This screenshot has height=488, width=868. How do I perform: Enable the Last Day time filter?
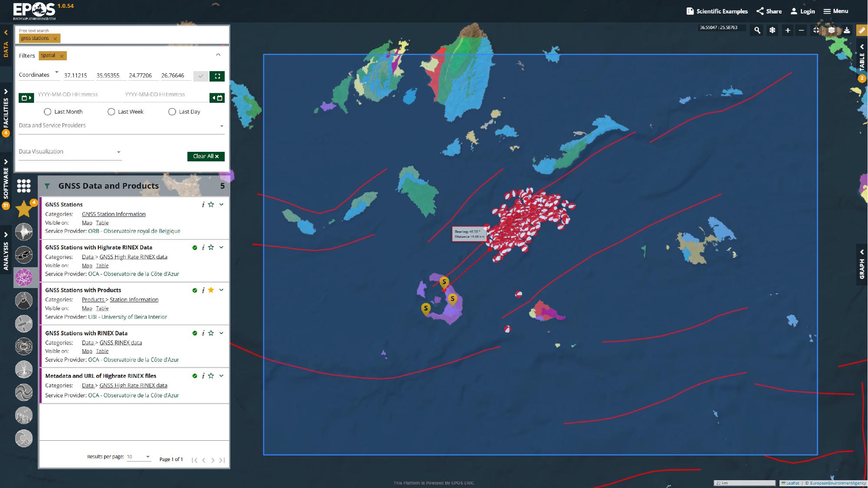tap(172, 111)
